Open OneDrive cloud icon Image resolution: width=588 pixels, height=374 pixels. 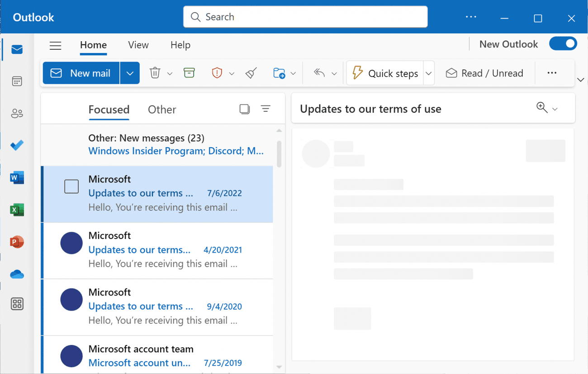17,274
